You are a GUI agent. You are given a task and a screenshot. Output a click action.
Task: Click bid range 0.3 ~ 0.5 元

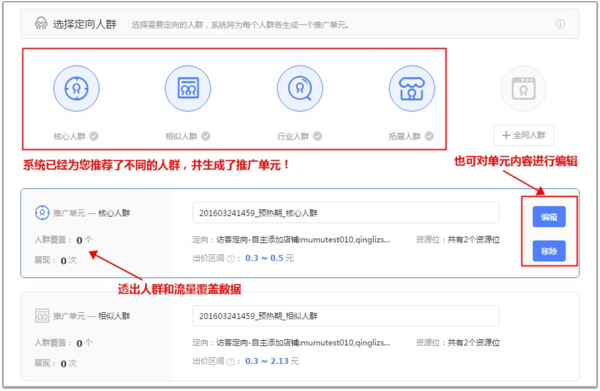[x=269, y=258]
